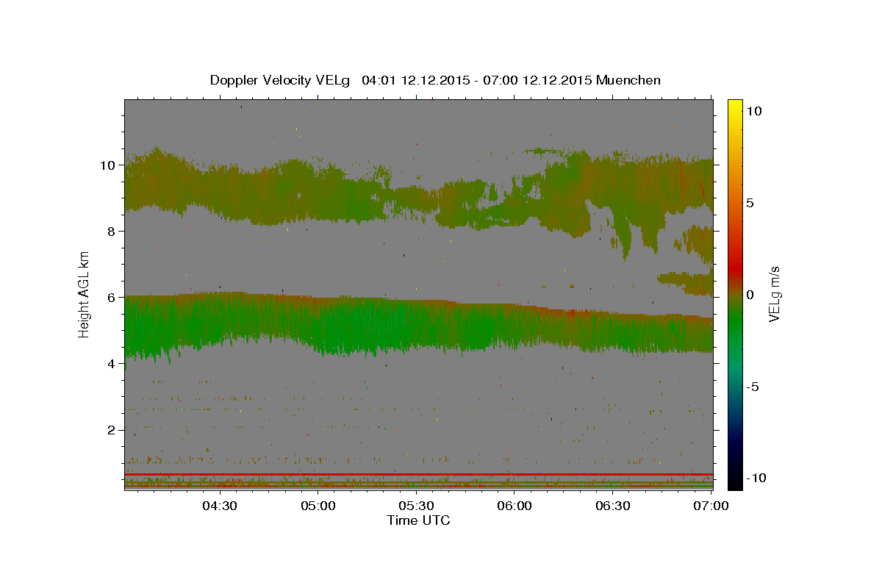Viewport: 882px width, 588px height.
Task: Click the colorbar tick label 0
Action: (x=750, y=295)
